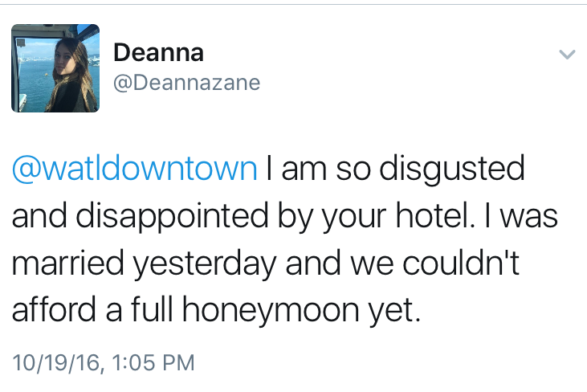Click the date "10/19/16" in the timestamp
The image size is (587, 392).
(x=54, y=361)
